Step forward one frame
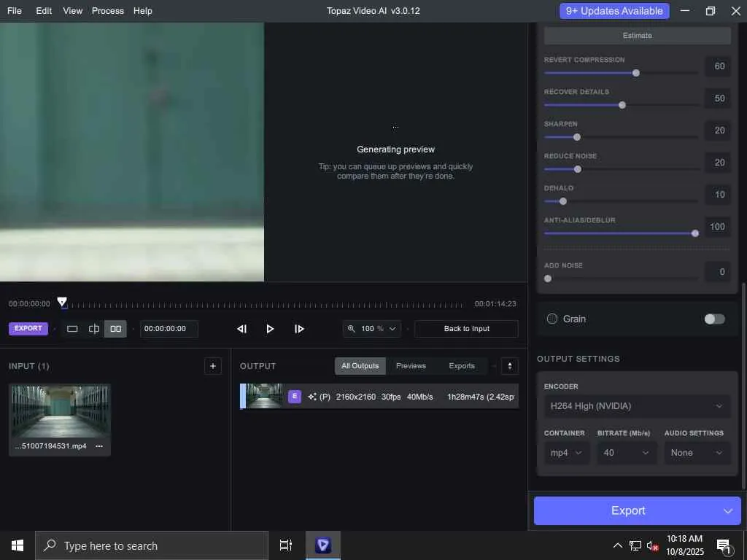 (x=298, y=329)
